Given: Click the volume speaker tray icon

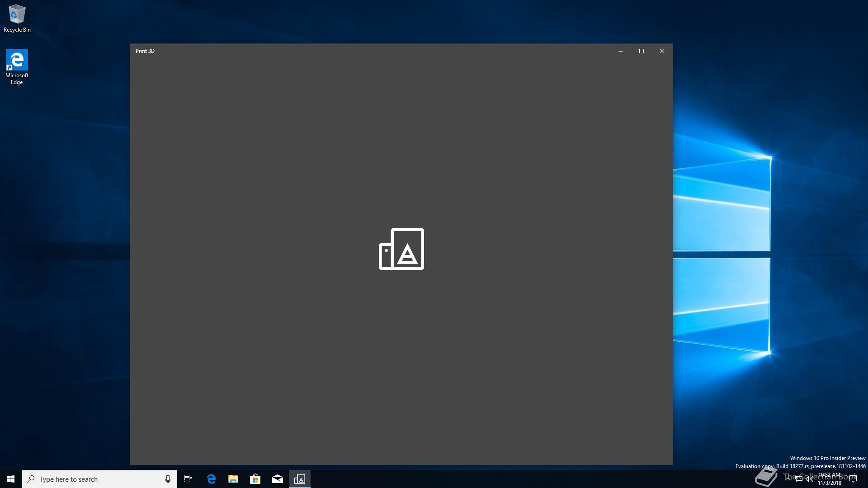Looking at the screenshot, I should click(x=809, y=479).
